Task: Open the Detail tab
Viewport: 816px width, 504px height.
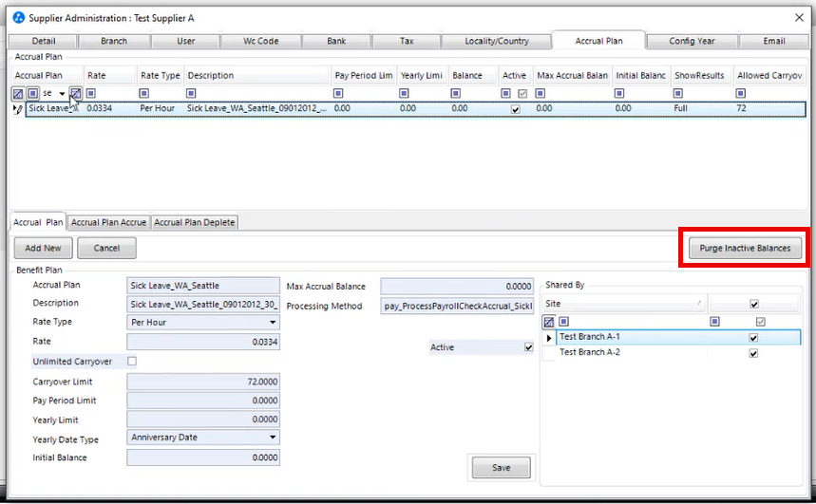Action: pos(44,41)
